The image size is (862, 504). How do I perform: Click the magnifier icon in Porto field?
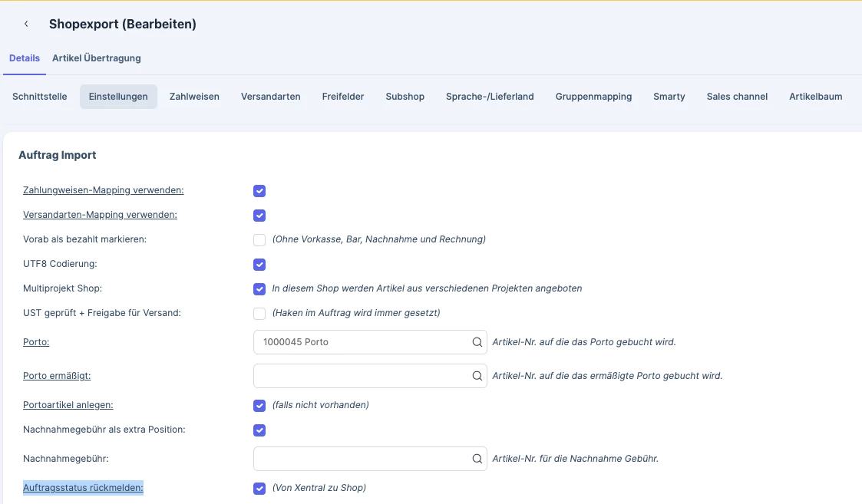(477, 342)
